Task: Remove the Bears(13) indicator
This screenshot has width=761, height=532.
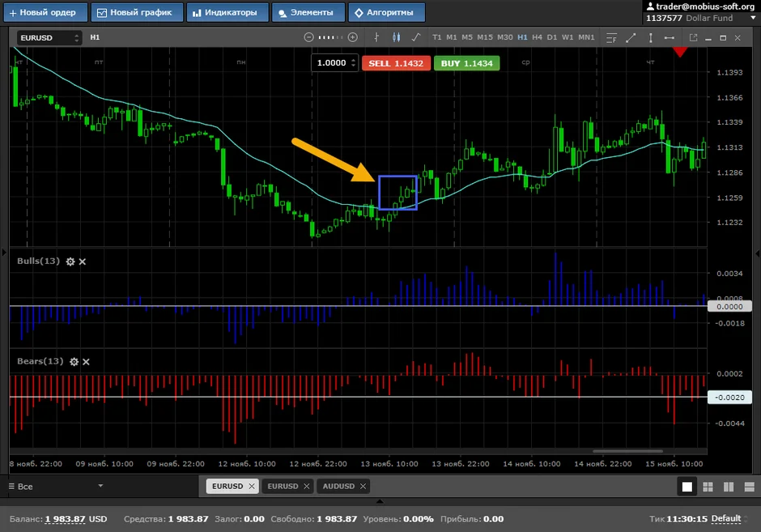Action: [86, 362]
